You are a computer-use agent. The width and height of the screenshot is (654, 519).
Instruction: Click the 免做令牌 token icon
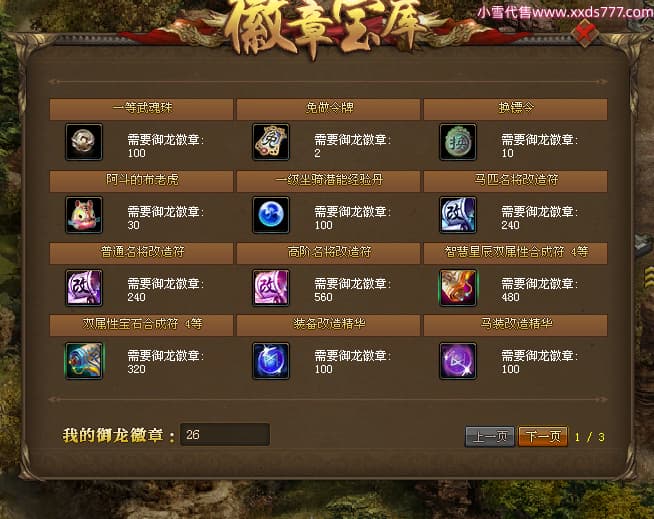271,142
